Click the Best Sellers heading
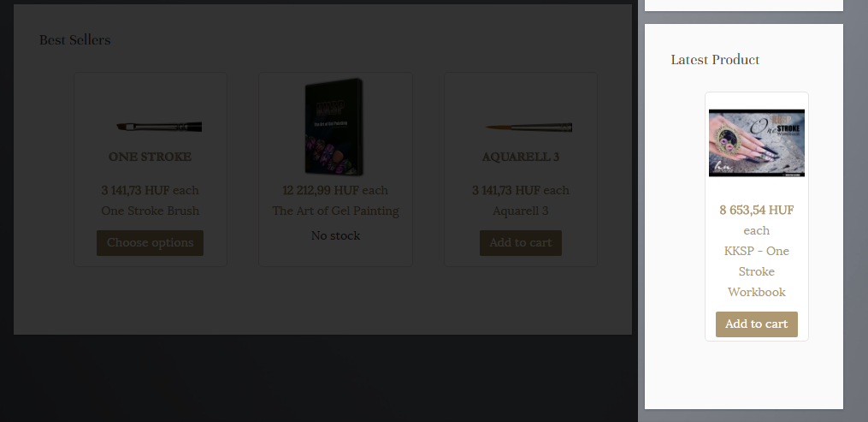The image size is (868, 422). tap(74, 40)
